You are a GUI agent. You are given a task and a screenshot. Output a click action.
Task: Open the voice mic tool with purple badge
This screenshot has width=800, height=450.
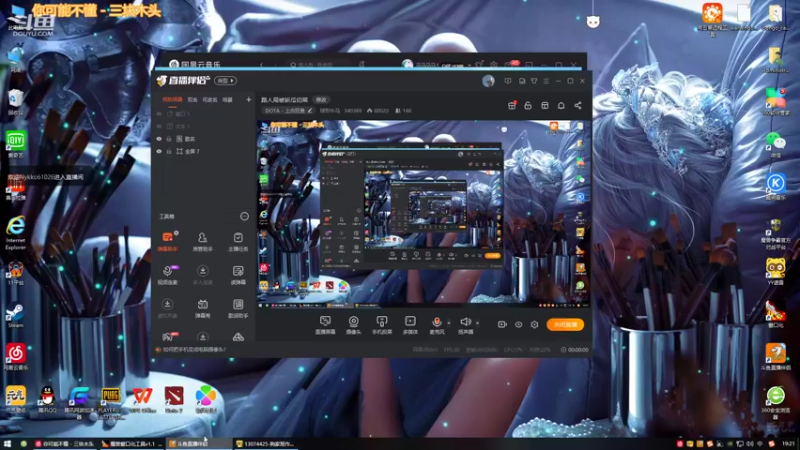coord(167,274)
